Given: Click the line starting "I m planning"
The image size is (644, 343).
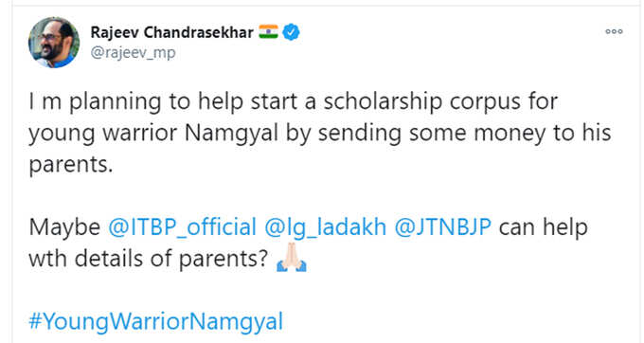Looking at the screenshot, I should [294, 102].
